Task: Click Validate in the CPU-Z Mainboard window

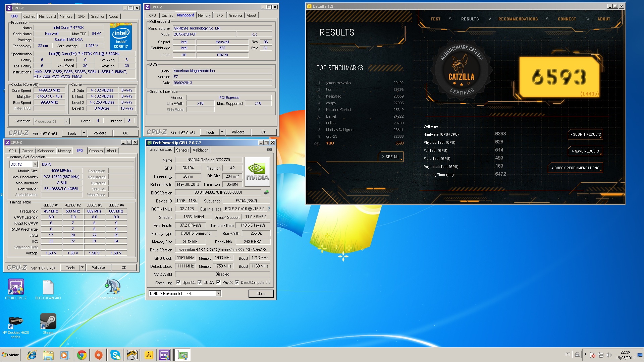Action: 238,132
